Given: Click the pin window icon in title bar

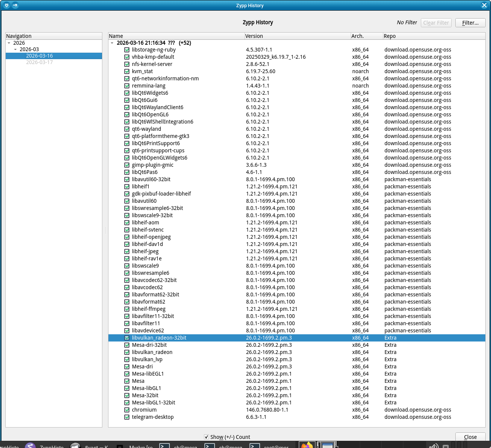Looking at the screenshot, I should click(x=15, y=5).
